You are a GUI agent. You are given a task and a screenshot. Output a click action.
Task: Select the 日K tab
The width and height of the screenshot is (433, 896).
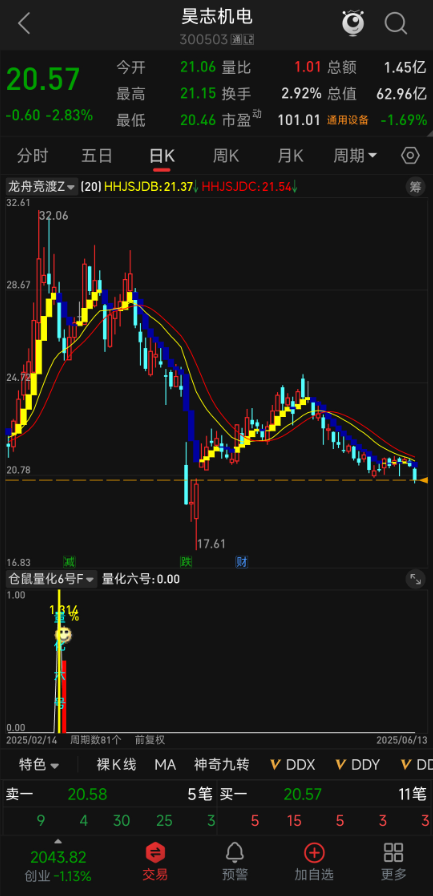pyautogui.click(x=162, y=155)
